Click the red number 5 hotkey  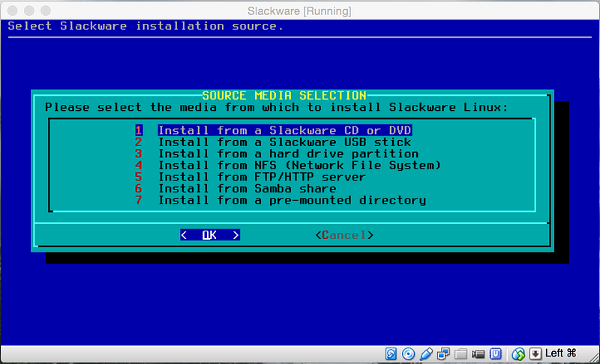pos(139,177)
